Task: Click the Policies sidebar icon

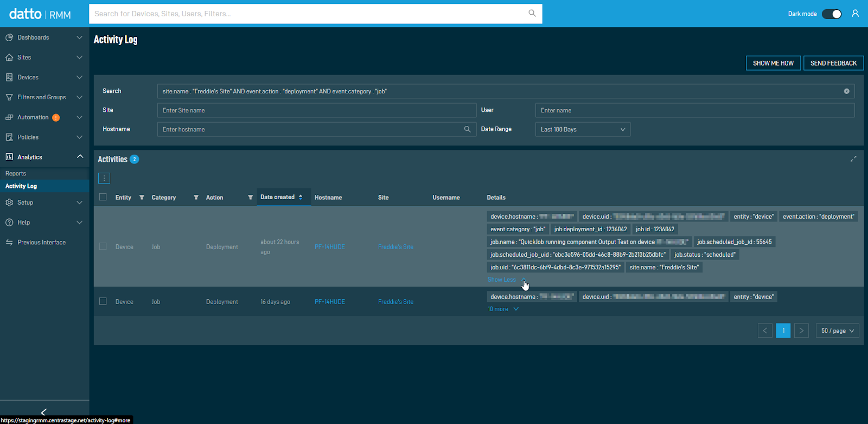Action: click(9, 137)
